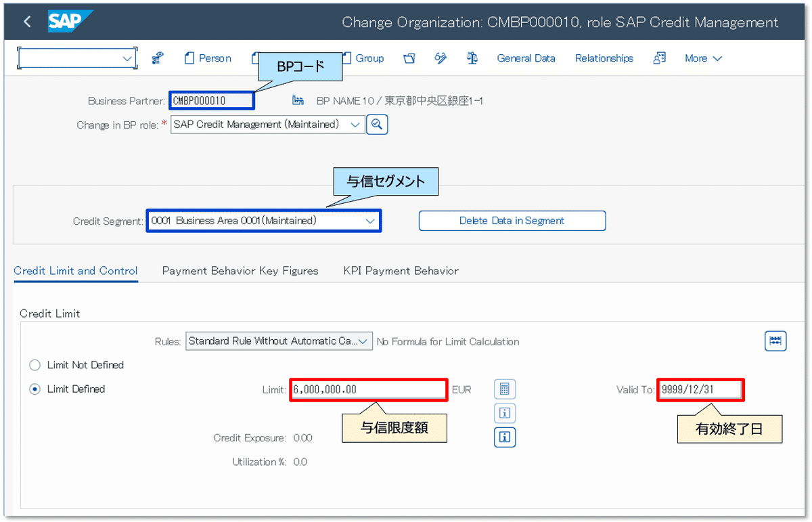Click the Valid To date field

coord(700,390)
